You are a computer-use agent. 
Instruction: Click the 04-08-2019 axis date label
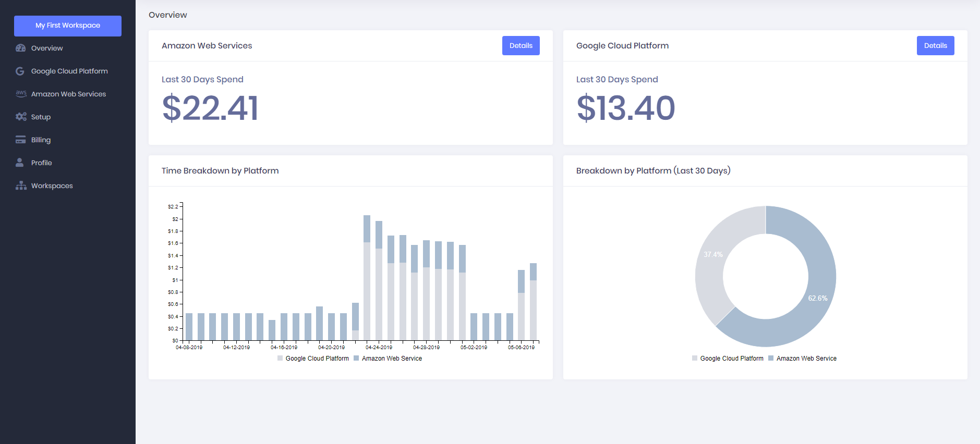pyautogui.click(x=189, y=348)
